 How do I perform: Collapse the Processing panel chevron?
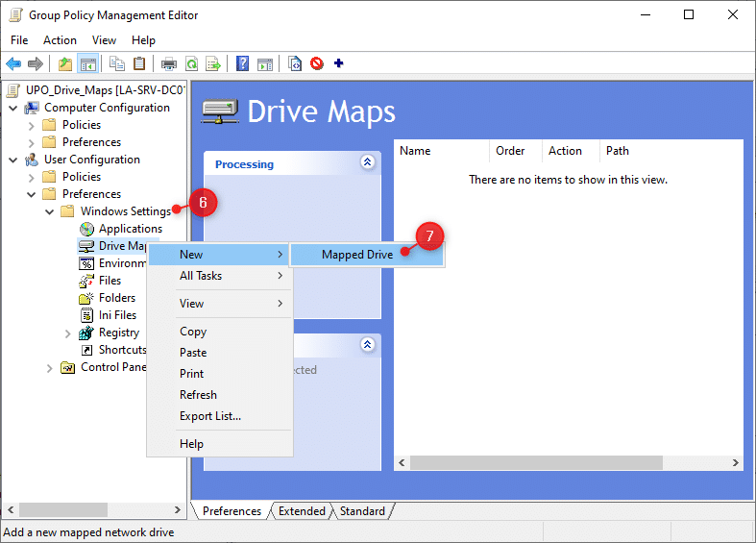[367, 162]
